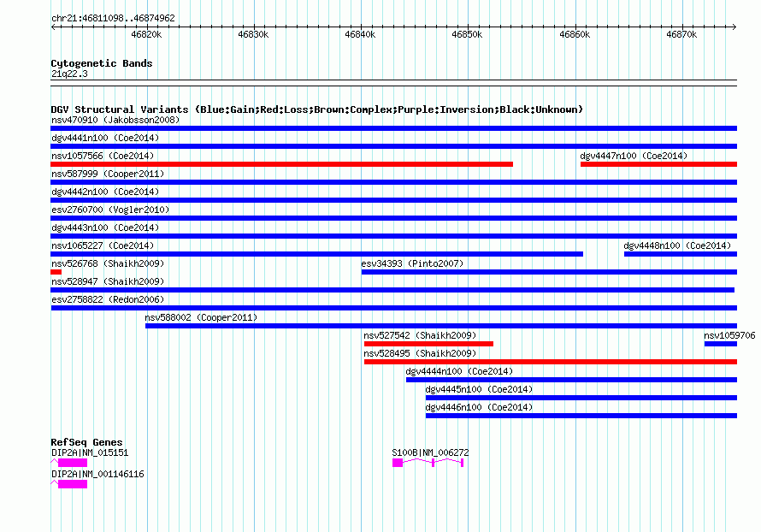Select the tiny red bar for nsv526768
The width and height of the screenshot is (761, 532).
(x=56, y=272)
